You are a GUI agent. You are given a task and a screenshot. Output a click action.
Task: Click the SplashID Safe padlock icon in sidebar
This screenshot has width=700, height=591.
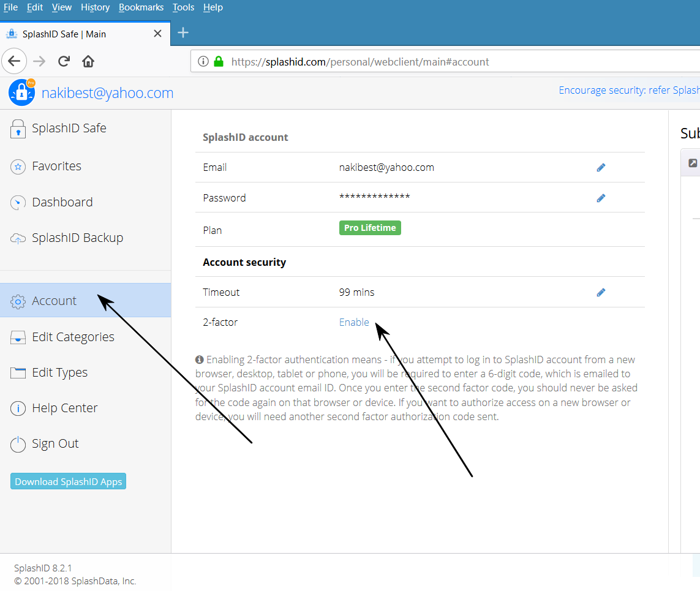pyautogui.click(x=18, y=129)
